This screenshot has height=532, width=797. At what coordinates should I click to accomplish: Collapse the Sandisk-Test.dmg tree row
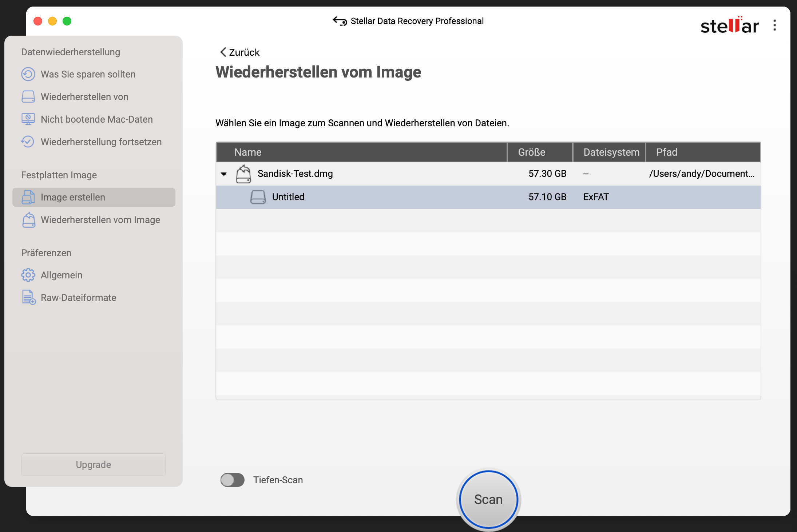tap(224, 174)
